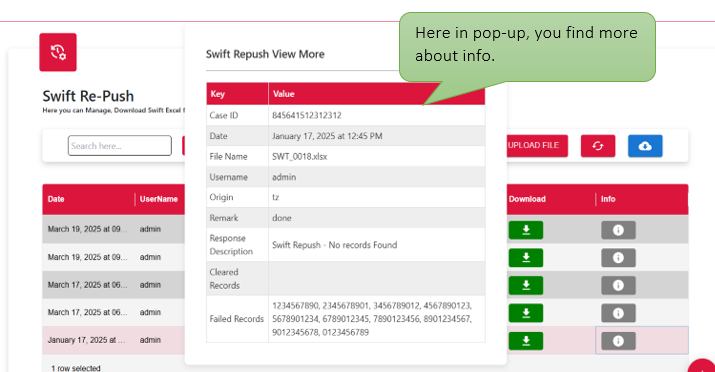715x372 pixels.
Task: Click file name SWT_0018.xlsx
Action: pos(300,156)
